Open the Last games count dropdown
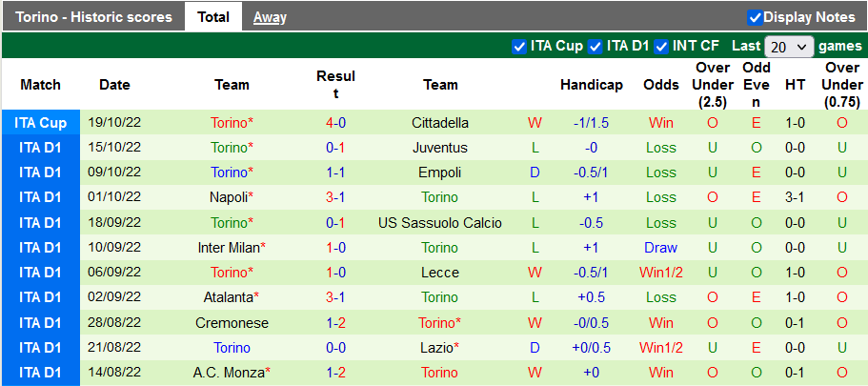Image resolution: width=868 pixels, height=386 pixels. 789,47
